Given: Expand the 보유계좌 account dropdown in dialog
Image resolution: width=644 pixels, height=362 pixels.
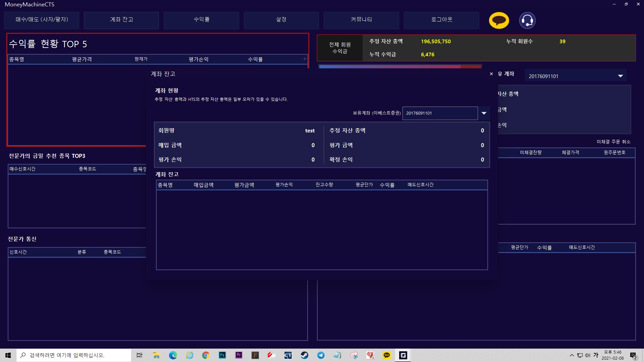Looking at the screenshot, I should [x=484, y=113].
